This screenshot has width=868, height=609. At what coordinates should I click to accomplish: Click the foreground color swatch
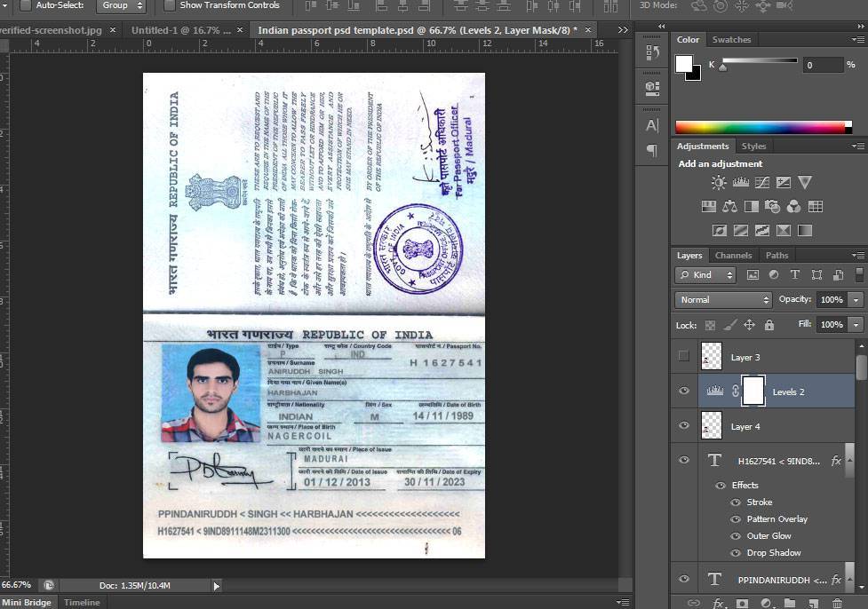(684, 64)
